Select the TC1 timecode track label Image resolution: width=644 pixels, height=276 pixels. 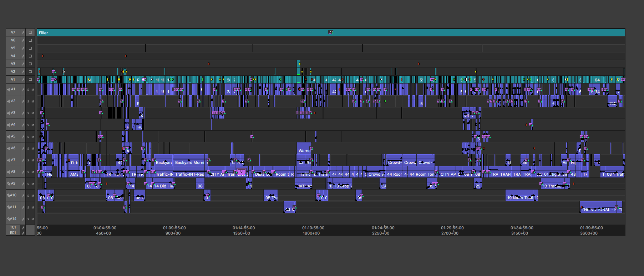[13, 227]
